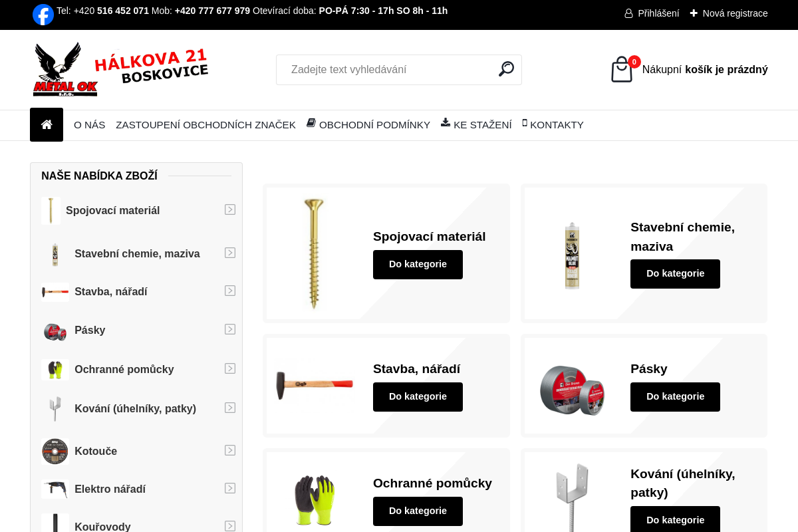Click Do kategorie under Spojovací materiál
This screenshot has width=798, height=532.
418,265
